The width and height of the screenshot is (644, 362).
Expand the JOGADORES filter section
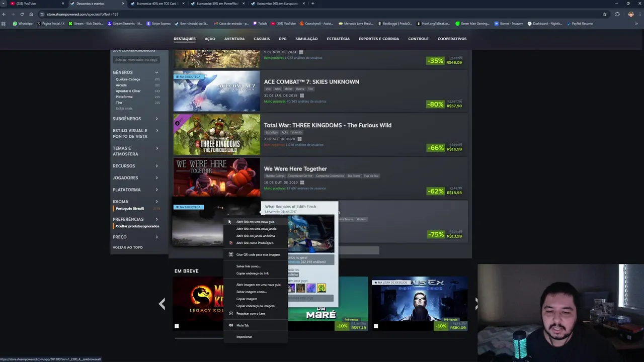(x=136, y=178)
